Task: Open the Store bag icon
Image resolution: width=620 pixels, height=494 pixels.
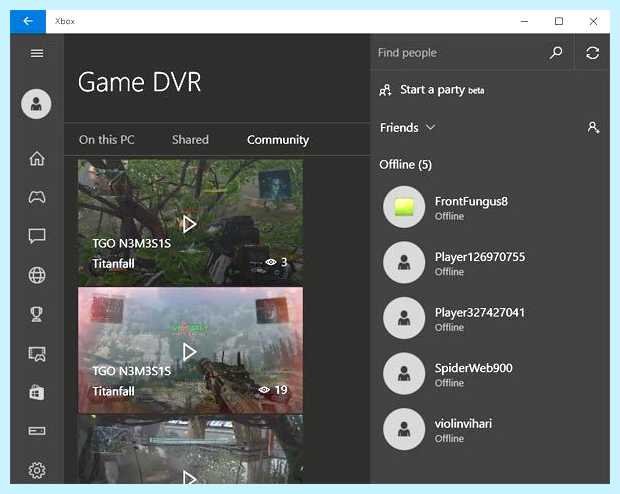Action: coord(37,392)
